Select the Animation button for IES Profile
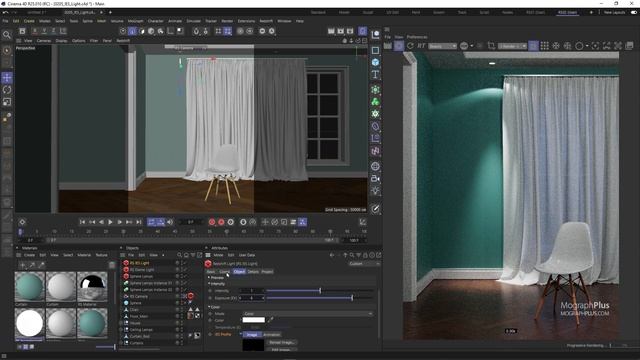Image resolution: width=640 pixels, height=360 pixels. click(x=271, y=334)
